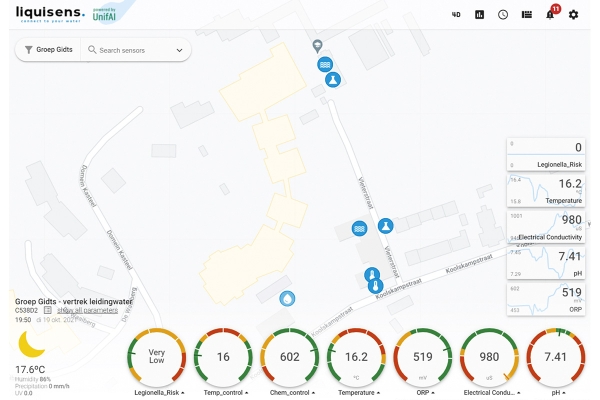Screen dimensions: 600x400
Task: Select the lower thermometer marker on Koolskampstraat
Action: (x=375, y=286)
